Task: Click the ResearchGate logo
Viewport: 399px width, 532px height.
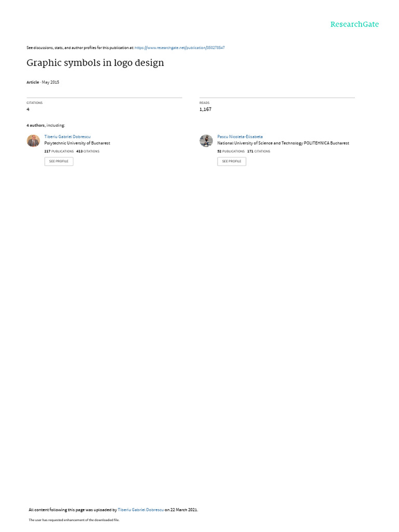Action: (x=354, y=24)
